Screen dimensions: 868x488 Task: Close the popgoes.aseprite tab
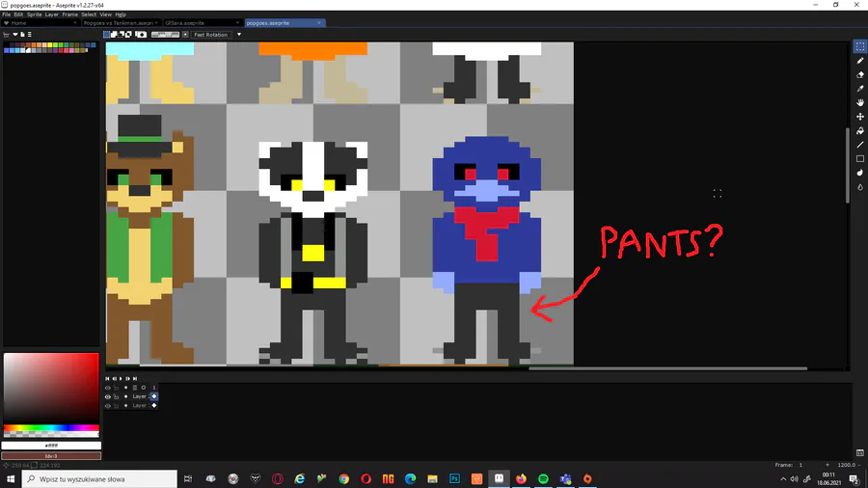[x=319, y=23]
